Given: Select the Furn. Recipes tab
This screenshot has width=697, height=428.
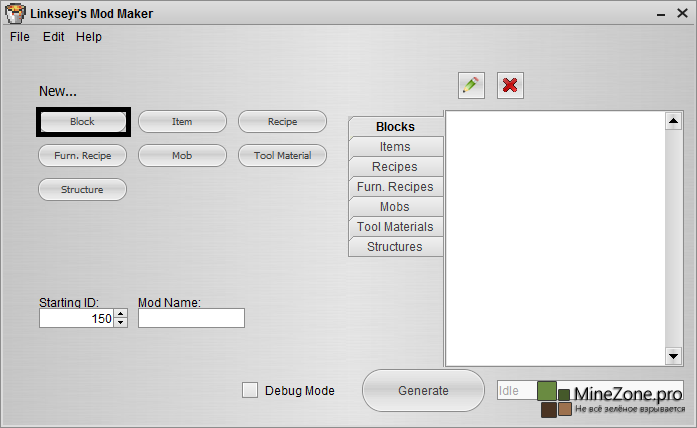Looking at the screenshot, I should tap(395, 187).
